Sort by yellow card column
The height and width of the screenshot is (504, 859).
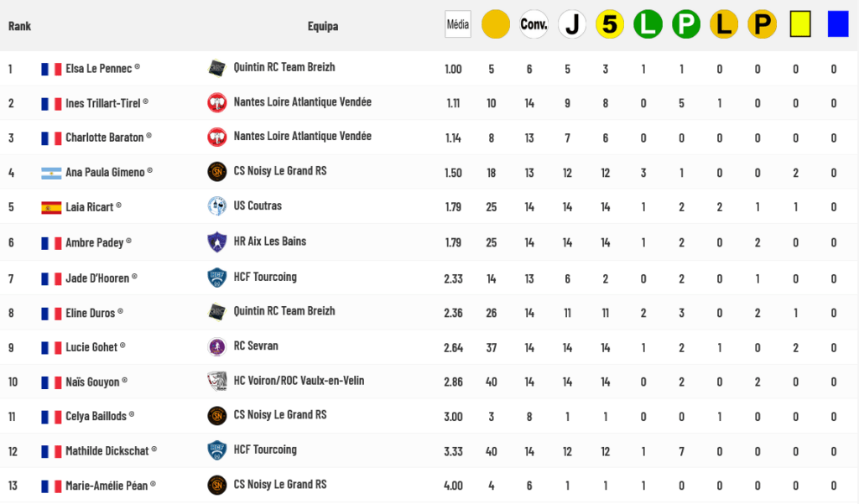click(799, 24)
